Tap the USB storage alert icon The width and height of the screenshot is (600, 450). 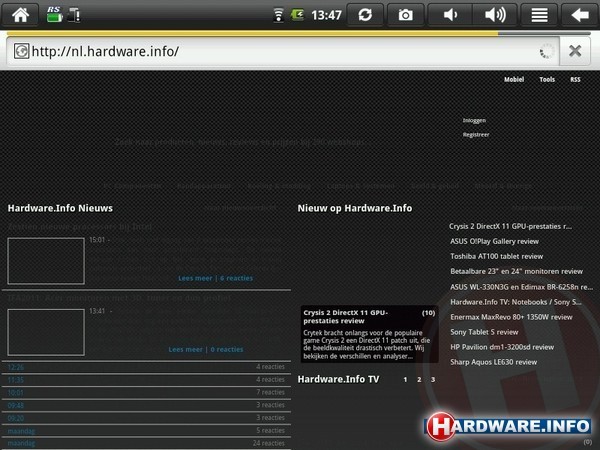point(74,15)
